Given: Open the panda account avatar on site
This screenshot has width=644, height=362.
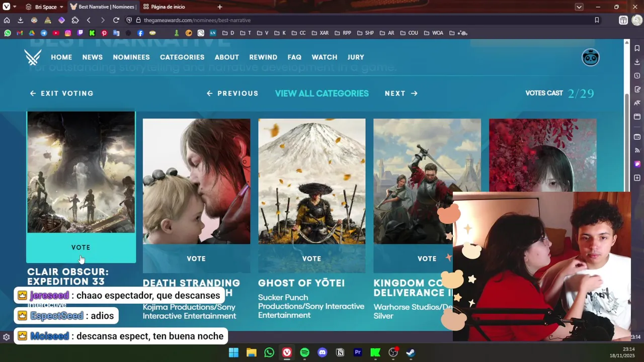Looking at the screenshot, I should coord(591,57).
